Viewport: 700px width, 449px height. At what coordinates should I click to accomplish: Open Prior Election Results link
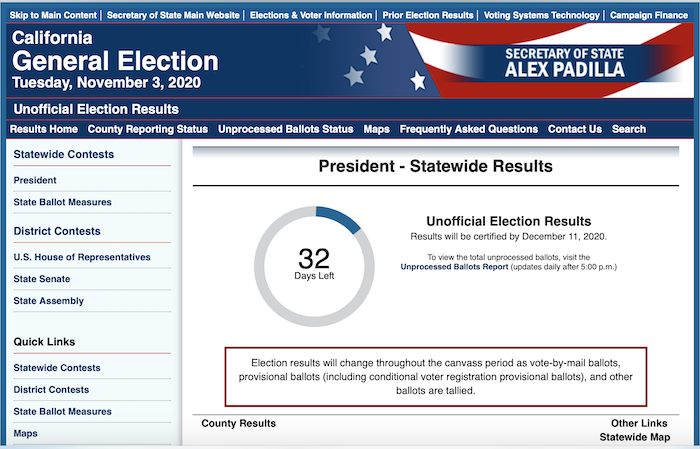[428, 15]
